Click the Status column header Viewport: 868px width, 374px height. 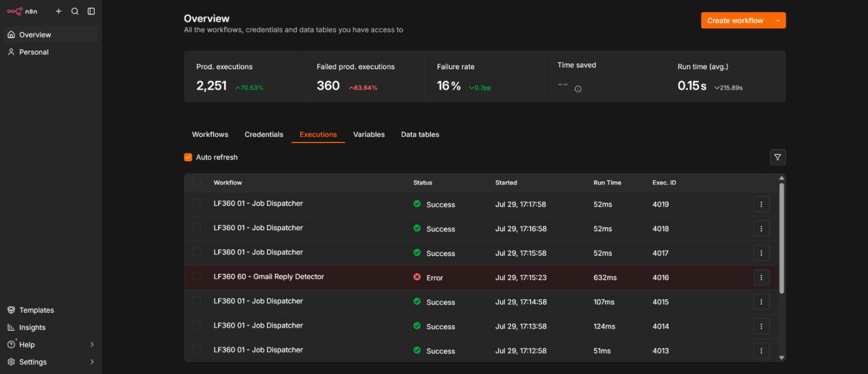[x=423, y=182]
